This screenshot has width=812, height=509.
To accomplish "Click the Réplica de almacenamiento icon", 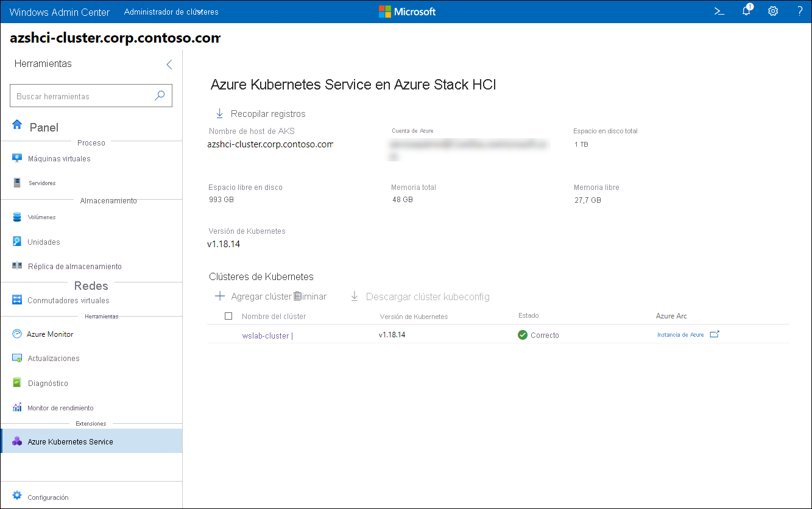I will click(17, 266).
